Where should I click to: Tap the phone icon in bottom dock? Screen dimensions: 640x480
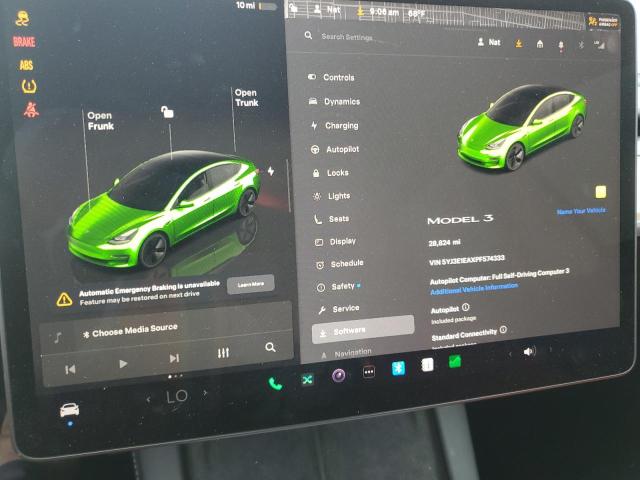[x=274, y=382]
